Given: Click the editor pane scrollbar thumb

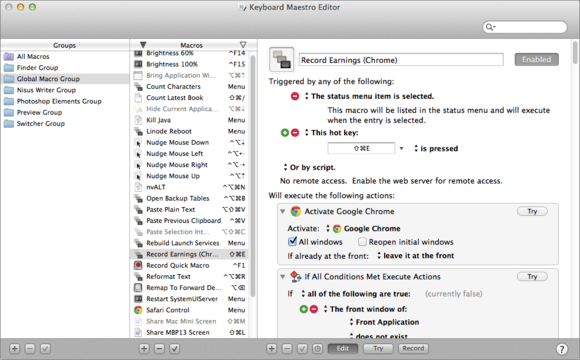Looking at the screenshot, I should [575, 53].
